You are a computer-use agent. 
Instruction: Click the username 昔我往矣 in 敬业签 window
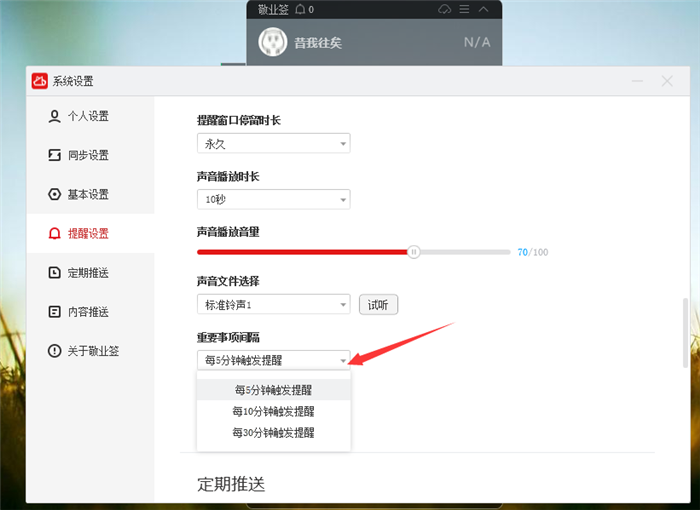[x=318, y=43]
